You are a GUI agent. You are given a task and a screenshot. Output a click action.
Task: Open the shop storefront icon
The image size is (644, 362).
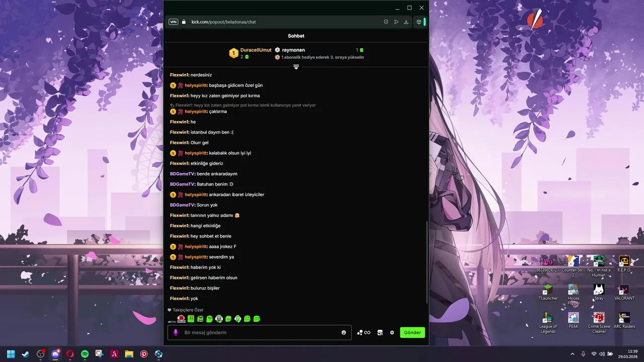(x=380, y=332)
